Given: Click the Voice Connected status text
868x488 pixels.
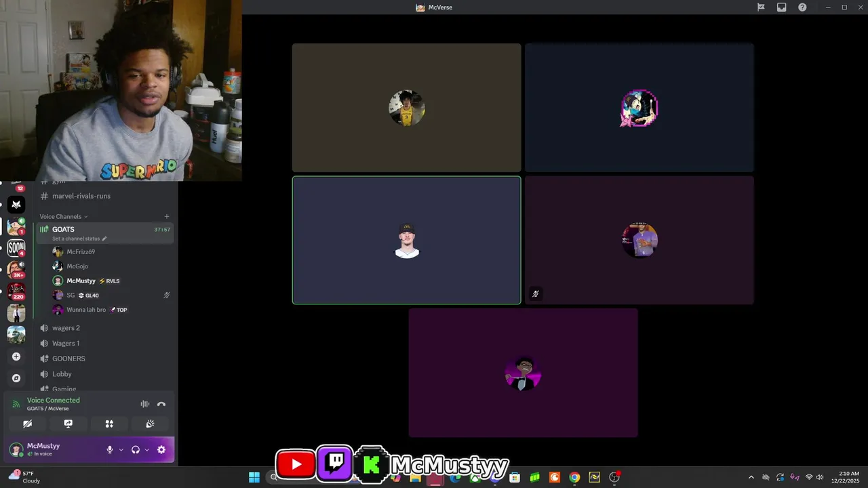Looking at the screenshot, I should [54, 400].
